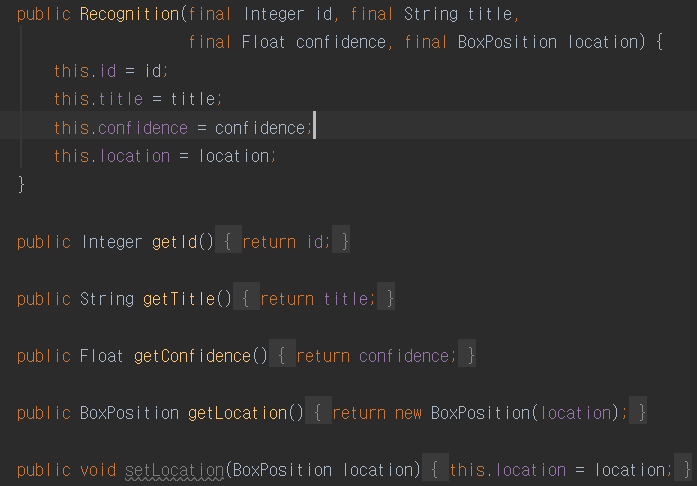Expand the folded closing brace after 'return confidence;'
Viewport: 697px width, 486px height.
click(x=467, y=354)
